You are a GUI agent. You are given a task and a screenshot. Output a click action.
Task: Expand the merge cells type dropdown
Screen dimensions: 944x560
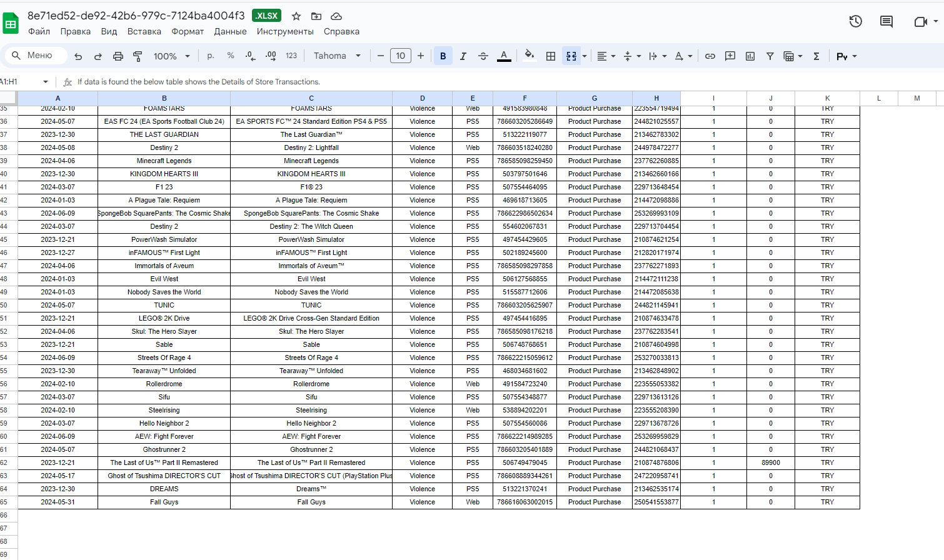pyautogui.click(x=585, y=56)
